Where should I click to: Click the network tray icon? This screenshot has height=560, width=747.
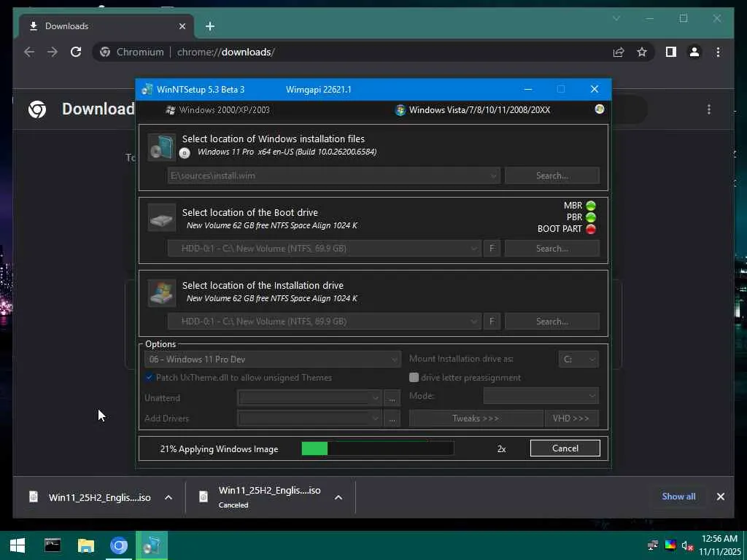[x=653, y=545]
